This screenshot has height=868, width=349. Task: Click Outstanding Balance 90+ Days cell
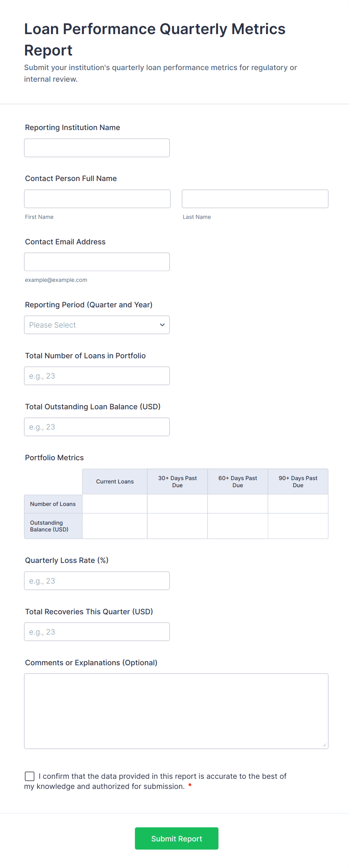298,526
